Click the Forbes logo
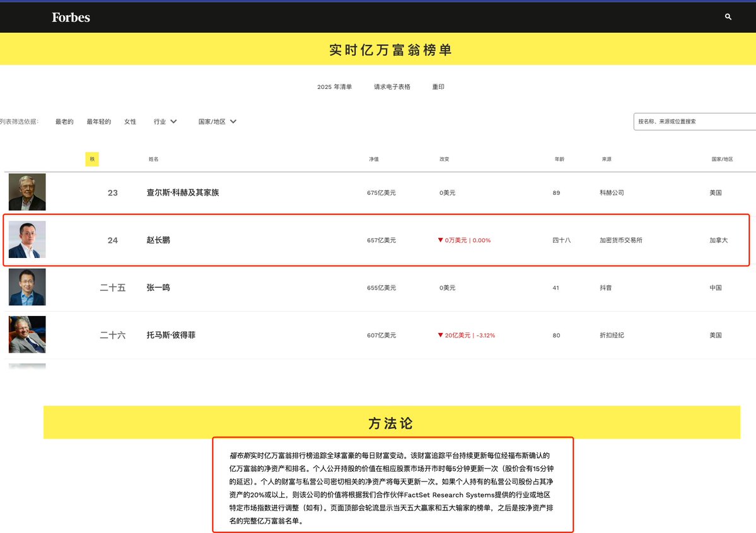Screen dimensions: 756x533 [x=71, y=18]
